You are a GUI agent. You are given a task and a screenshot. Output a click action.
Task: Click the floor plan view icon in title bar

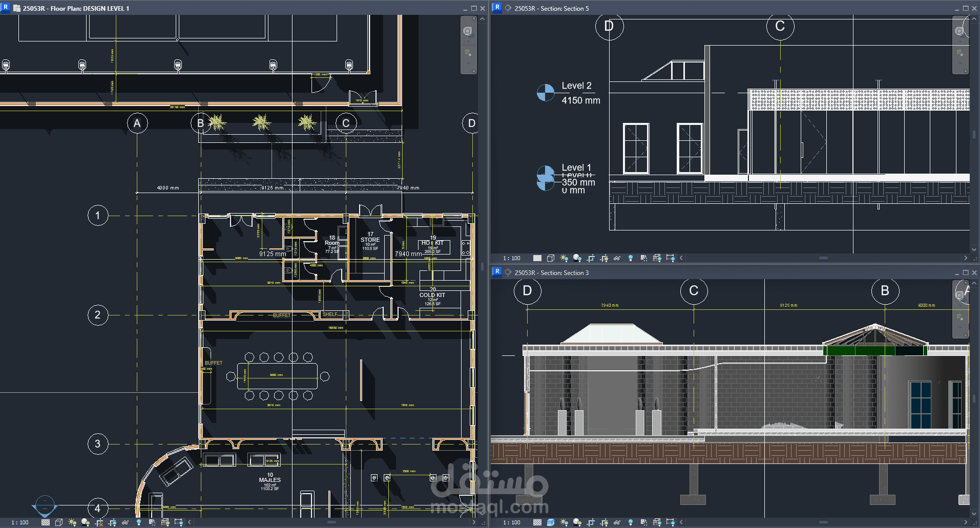click(x=17, y=8)
